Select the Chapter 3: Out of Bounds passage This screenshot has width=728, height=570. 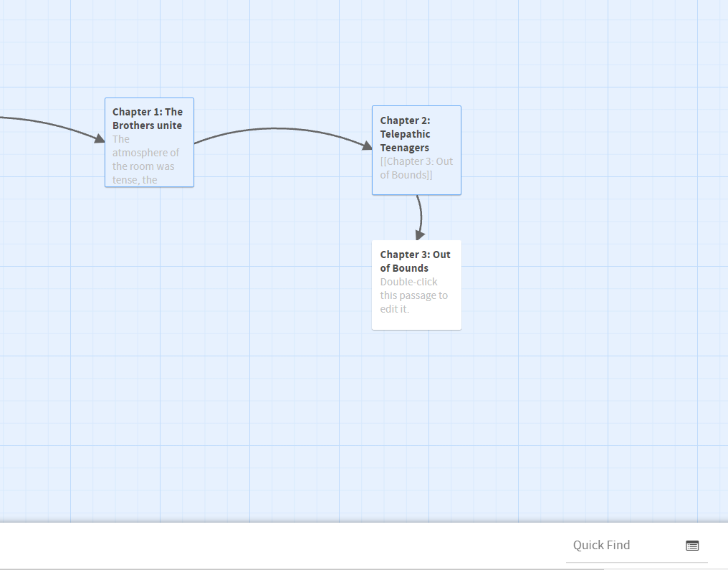(416, 285)
